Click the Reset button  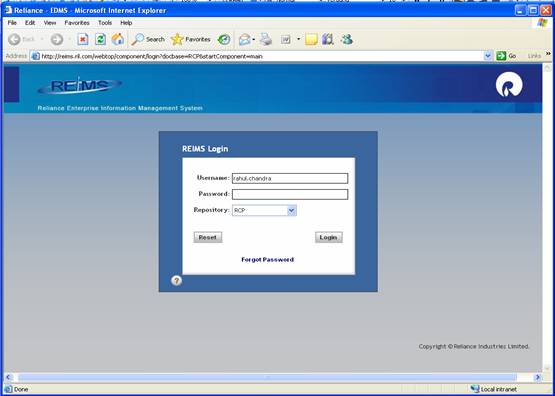208,237
